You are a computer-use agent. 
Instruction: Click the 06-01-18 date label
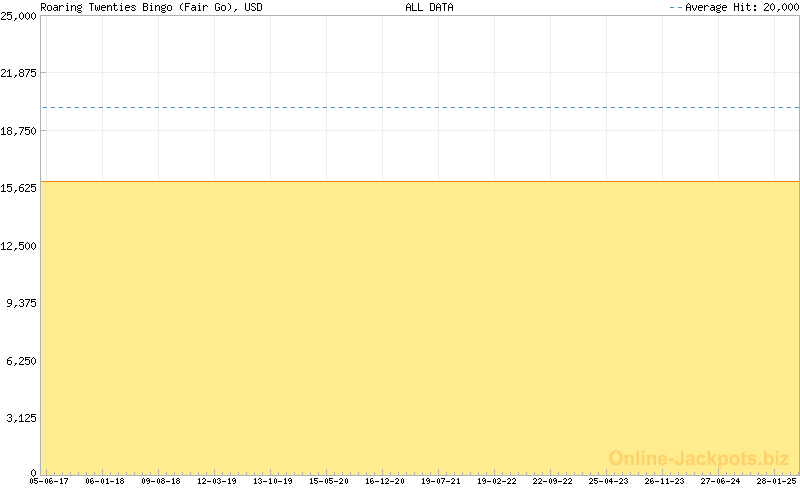105,481
